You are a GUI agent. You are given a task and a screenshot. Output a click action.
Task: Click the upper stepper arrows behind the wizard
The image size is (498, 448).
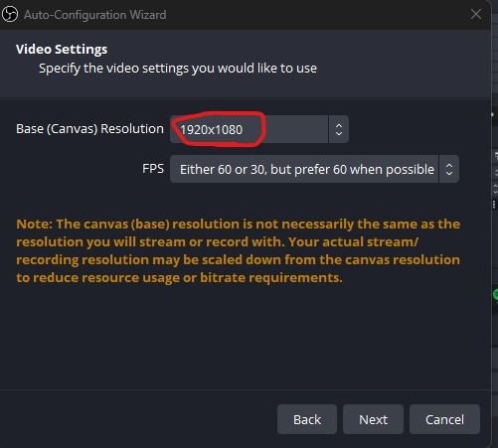[496, 173]
